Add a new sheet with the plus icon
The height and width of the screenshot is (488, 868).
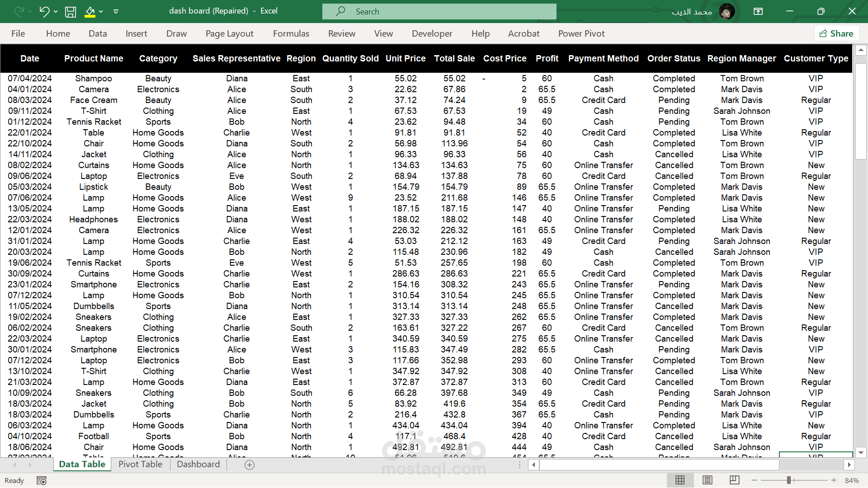pyautogui.click(x=250, y=465)
